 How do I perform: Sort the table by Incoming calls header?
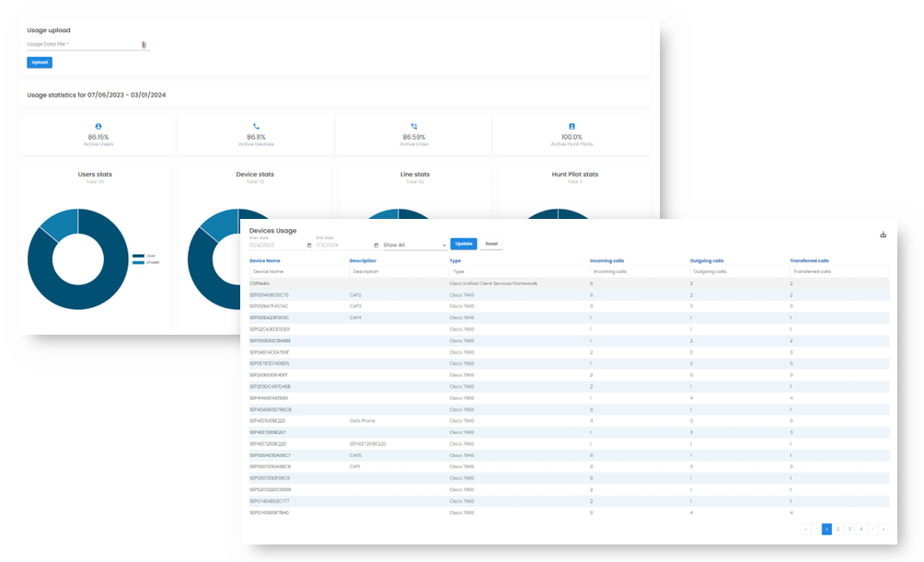point(608,261)
